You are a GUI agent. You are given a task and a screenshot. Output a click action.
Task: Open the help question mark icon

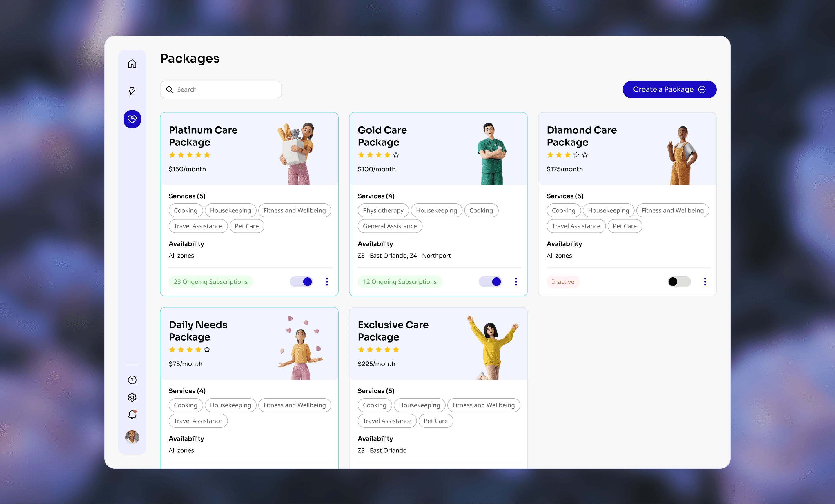(132, 380)
